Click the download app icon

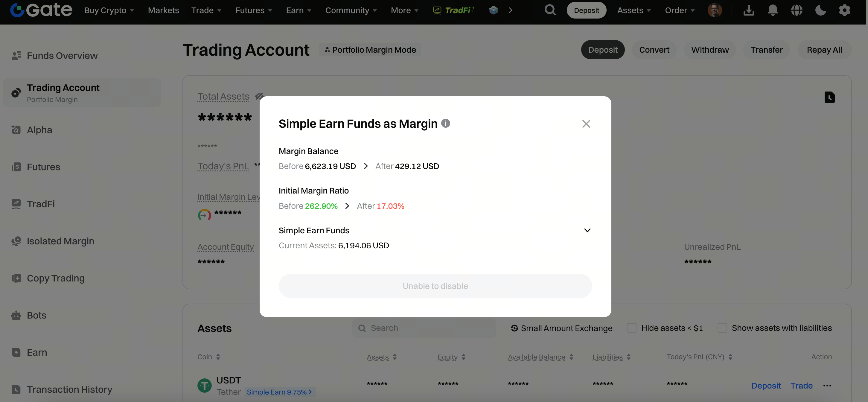pos(749,10)
